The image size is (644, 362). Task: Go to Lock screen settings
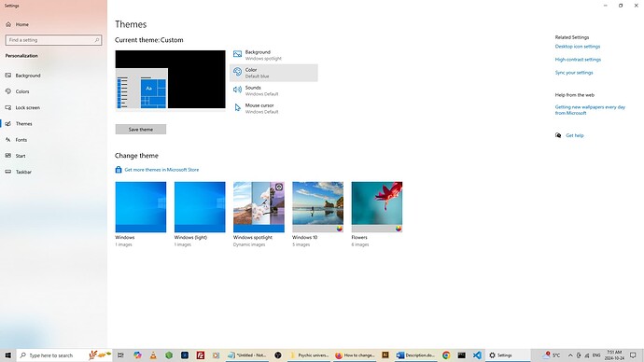[53, 107]
